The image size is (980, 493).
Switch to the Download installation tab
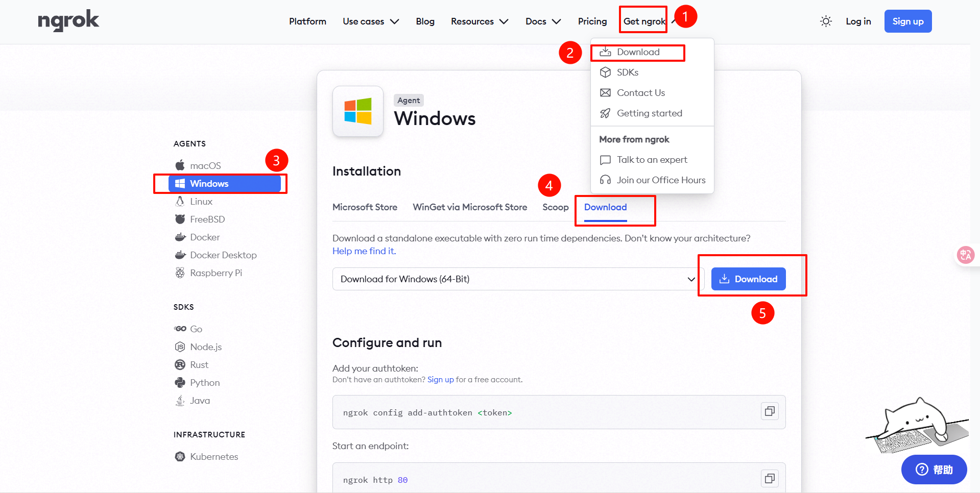[x=605, y=207]
